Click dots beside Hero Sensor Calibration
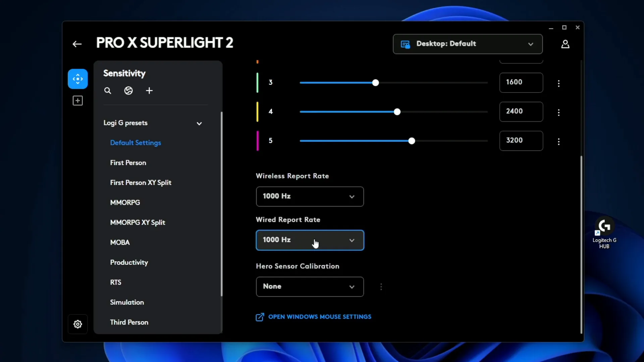 tap(381, 287)
